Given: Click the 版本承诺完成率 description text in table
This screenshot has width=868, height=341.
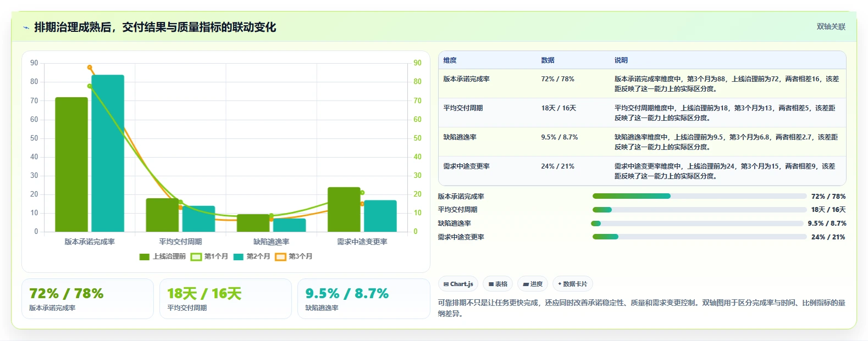Looking at the screenshot, I should (x=727, y=84).
